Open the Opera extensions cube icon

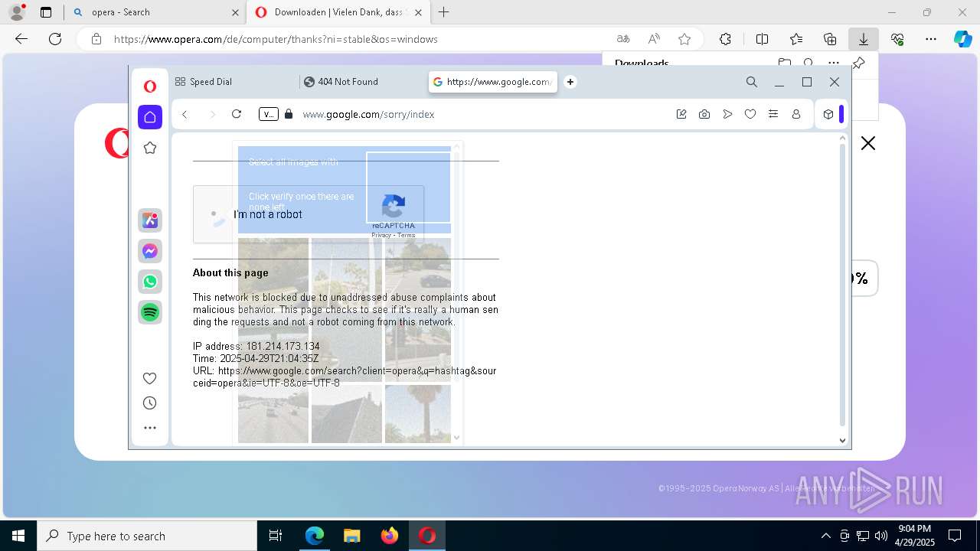(x=828, y=114)
